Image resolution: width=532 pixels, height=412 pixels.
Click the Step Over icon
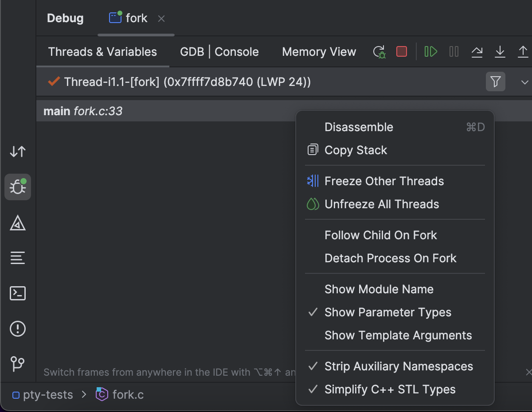tap(477, 52)
